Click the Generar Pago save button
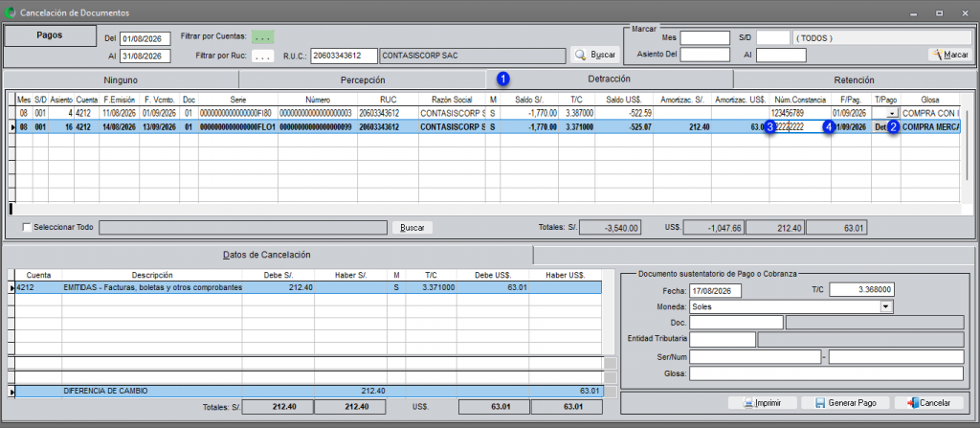Viewport: 980px width, 428px height. tap(845, 403)
